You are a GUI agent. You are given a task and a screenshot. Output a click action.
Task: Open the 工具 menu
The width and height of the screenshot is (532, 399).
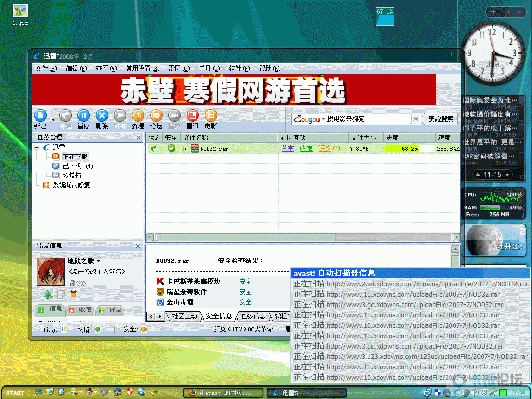[x=209, y=69]
